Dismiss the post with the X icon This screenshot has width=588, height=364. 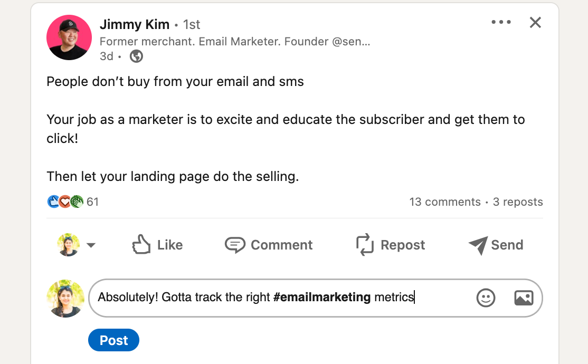[535, 23]
